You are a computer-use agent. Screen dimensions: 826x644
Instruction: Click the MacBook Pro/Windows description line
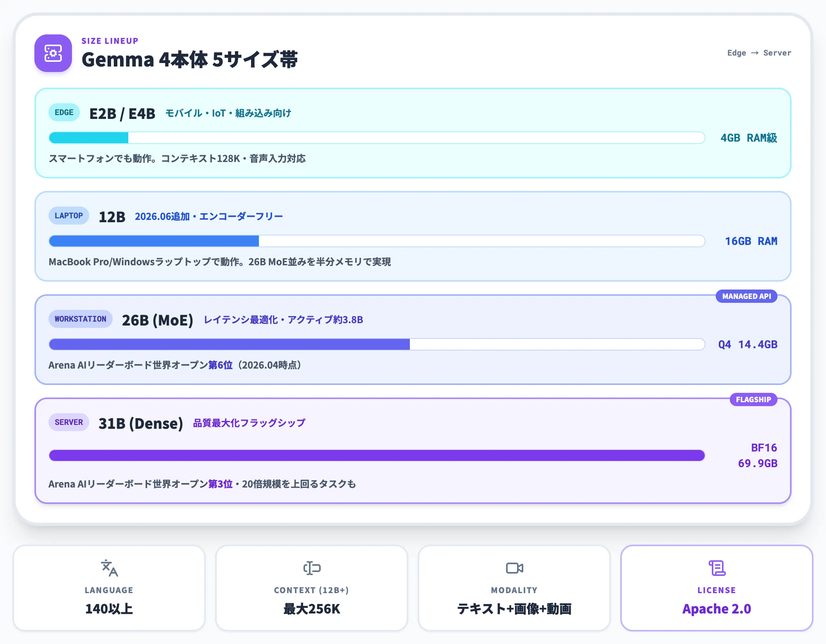pos(220,262)
